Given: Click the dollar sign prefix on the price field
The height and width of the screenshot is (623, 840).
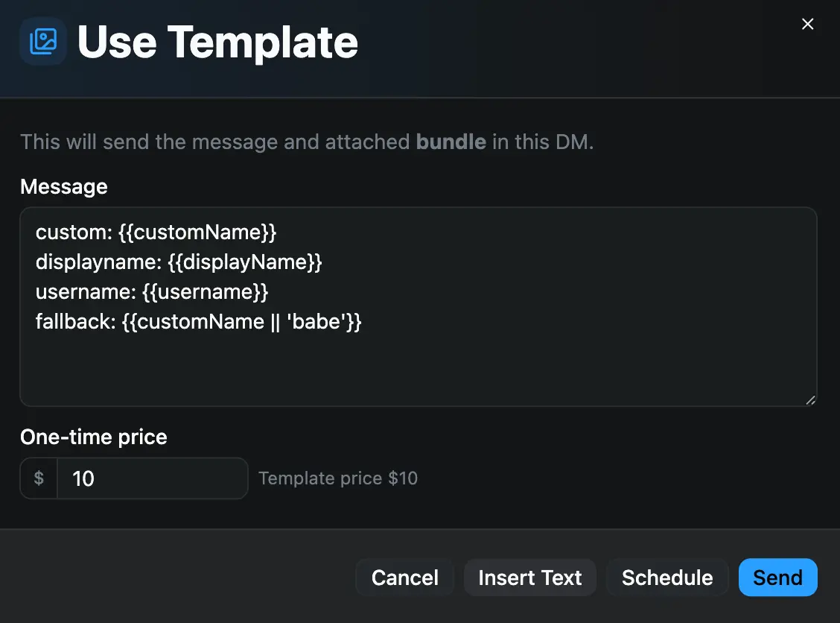Looking at the screenshot, I should pos(38,478).
